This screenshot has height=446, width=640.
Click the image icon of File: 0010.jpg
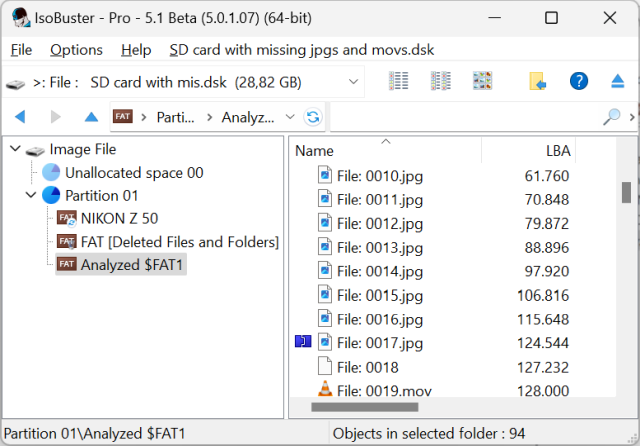(325, 175)
